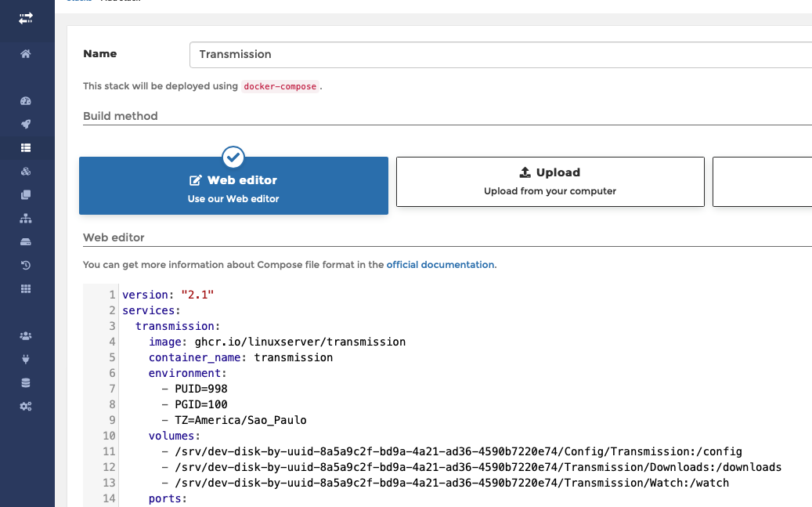
Task: Open Networks sitemap icon in sidebar
Action: [x=26, y=219]
